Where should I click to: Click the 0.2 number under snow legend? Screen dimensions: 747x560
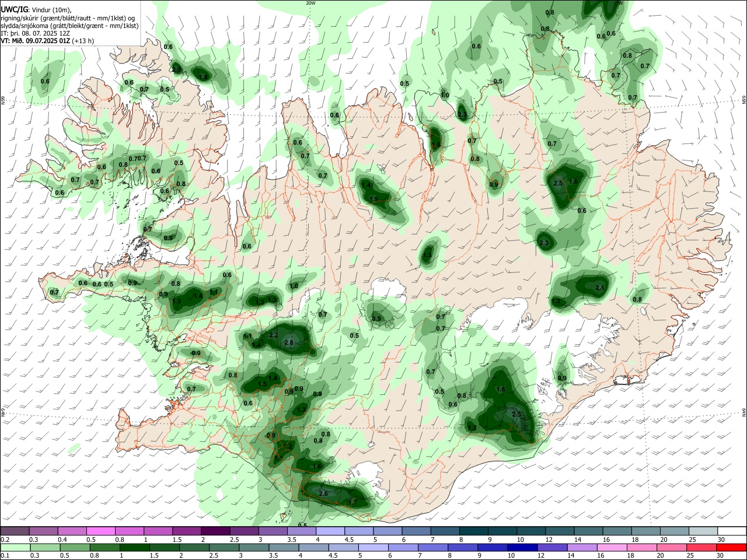pyautogui.click(x=5, y=540)
